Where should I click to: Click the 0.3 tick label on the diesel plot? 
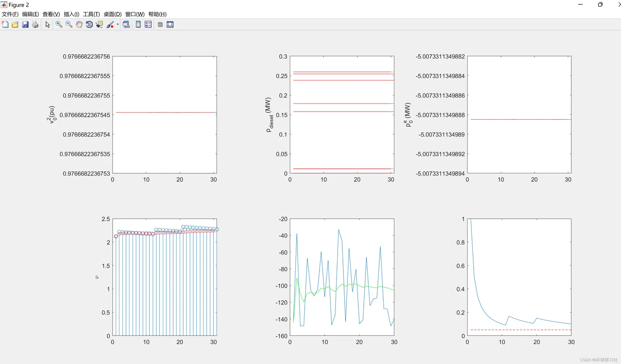click(283, 56)
